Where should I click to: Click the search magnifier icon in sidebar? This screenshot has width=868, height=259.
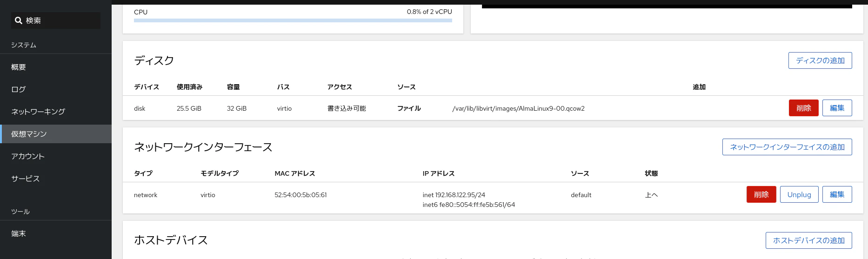tap(19, 20)
